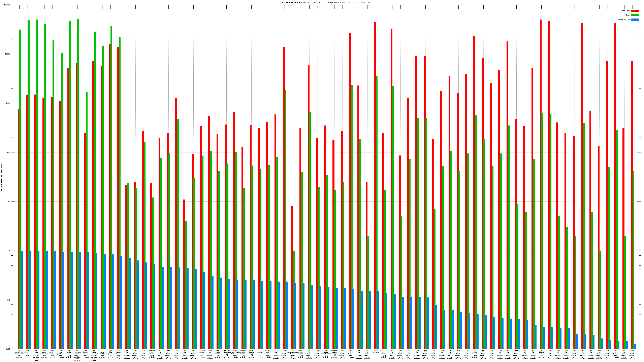Click the 10000 y-axis tick label
This screenshot has height=362, width=644.
tap(8, 54)
